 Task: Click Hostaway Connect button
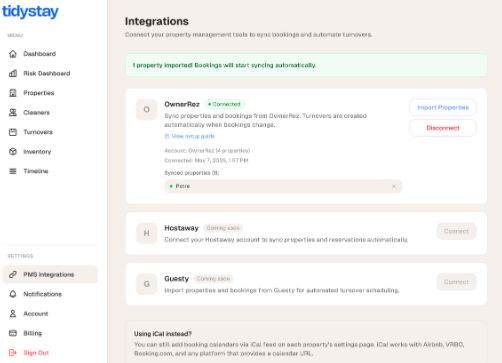456,231
